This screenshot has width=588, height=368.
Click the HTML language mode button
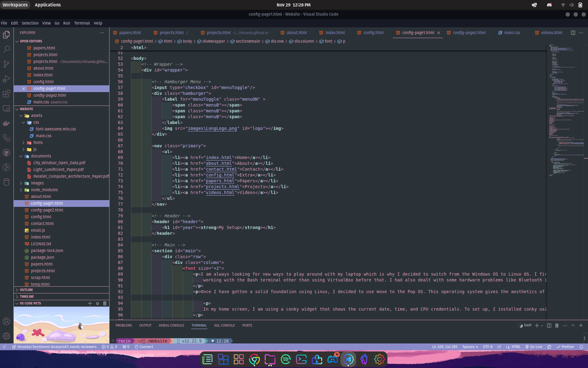[516, 347]
